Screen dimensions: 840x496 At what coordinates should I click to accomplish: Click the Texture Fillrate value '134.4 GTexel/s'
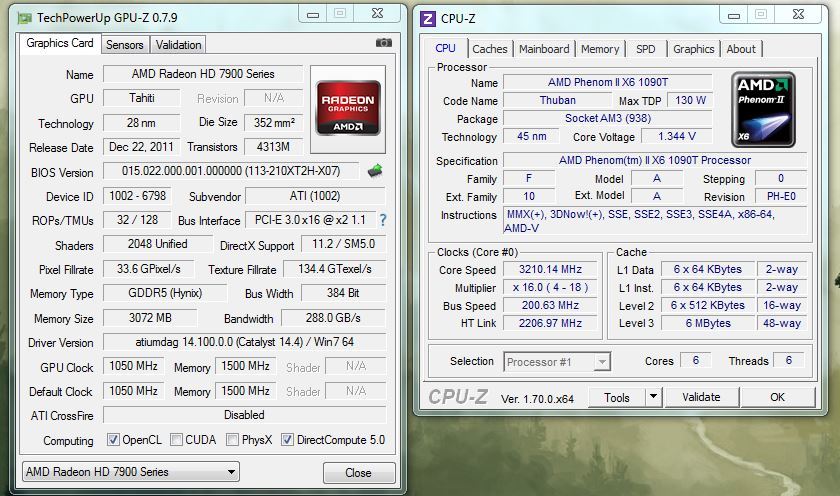pyautogui.click(x=335, y=269)
